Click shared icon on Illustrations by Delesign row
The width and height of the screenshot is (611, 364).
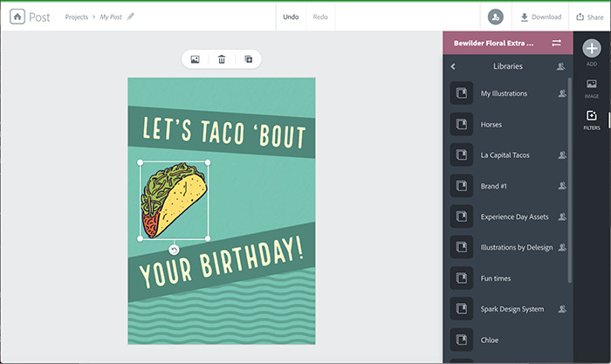point(562,247)
